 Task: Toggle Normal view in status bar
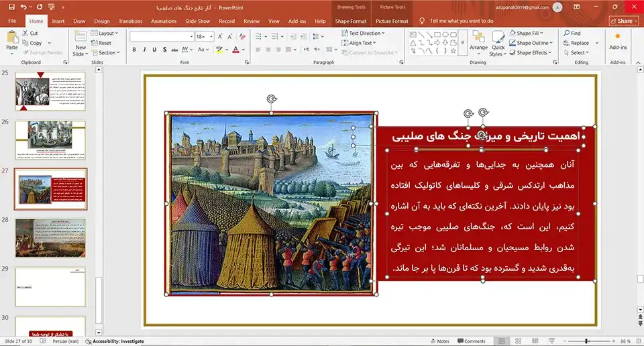point(502,341)
